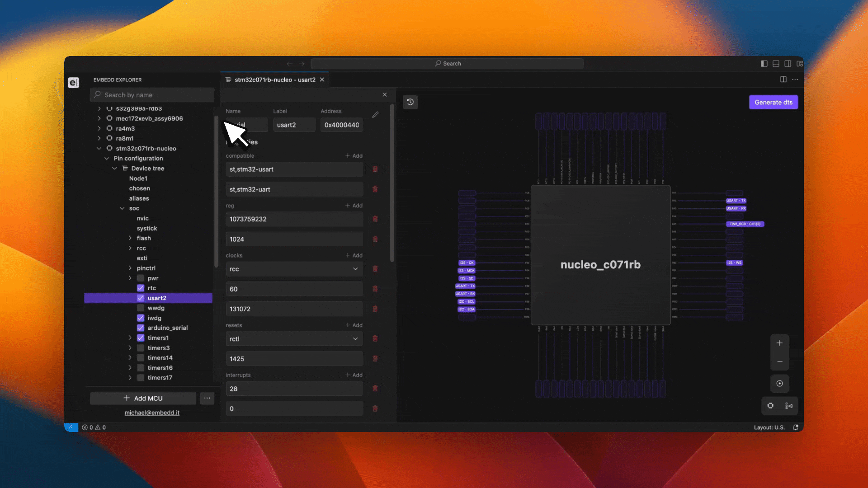This screenshot has width=868, height=488.
Task: Click the Search by name field
Action: tap(152, 95)
